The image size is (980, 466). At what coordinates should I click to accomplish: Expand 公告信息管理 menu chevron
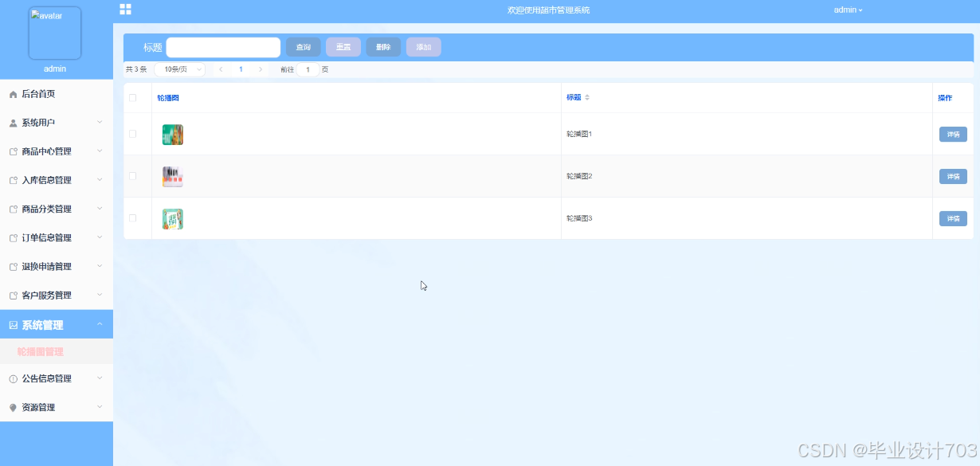tap(100, 378)
